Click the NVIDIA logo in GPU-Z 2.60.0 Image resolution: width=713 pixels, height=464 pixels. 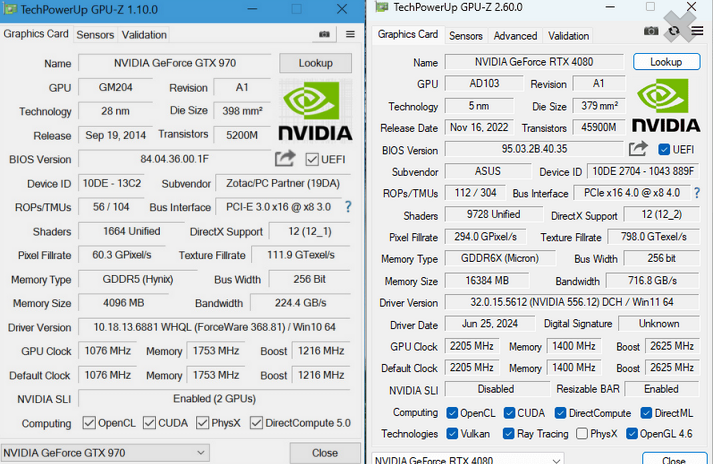coord(666,106)
